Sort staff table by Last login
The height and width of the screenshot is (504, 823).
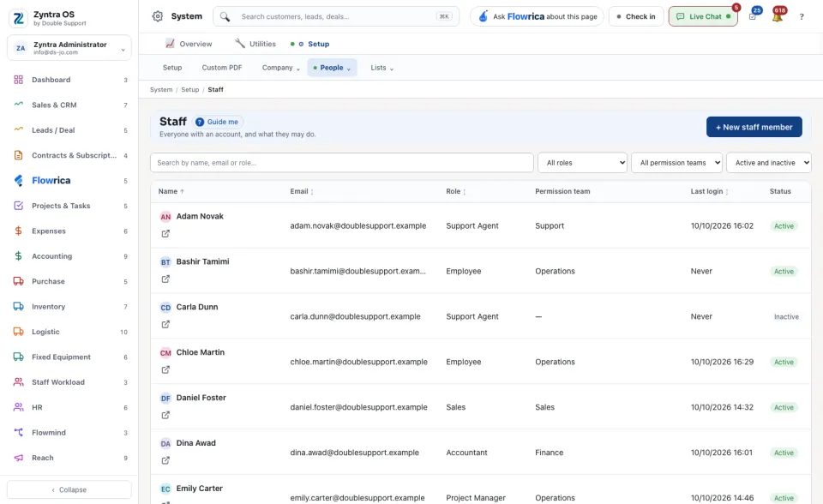710,192
